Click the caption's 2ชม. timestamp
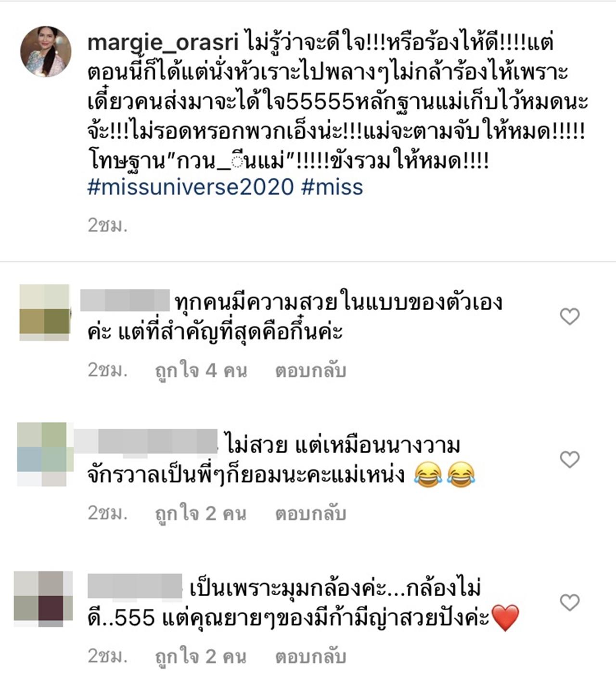 [x=108, y=225]
